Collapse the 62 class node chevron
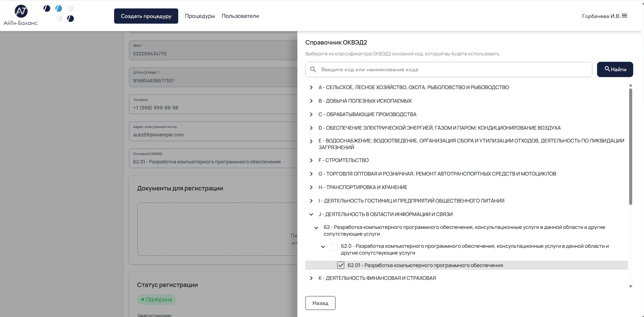 (x=316, y=228)
